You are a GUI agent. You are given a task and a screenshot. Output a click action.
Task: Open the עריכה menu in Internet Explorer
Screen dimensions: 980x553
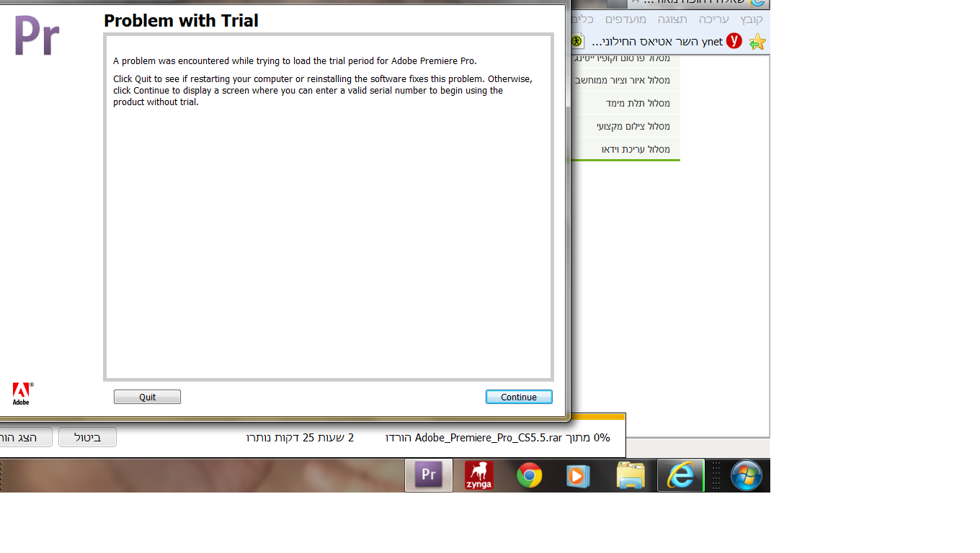tap(714, 19)
